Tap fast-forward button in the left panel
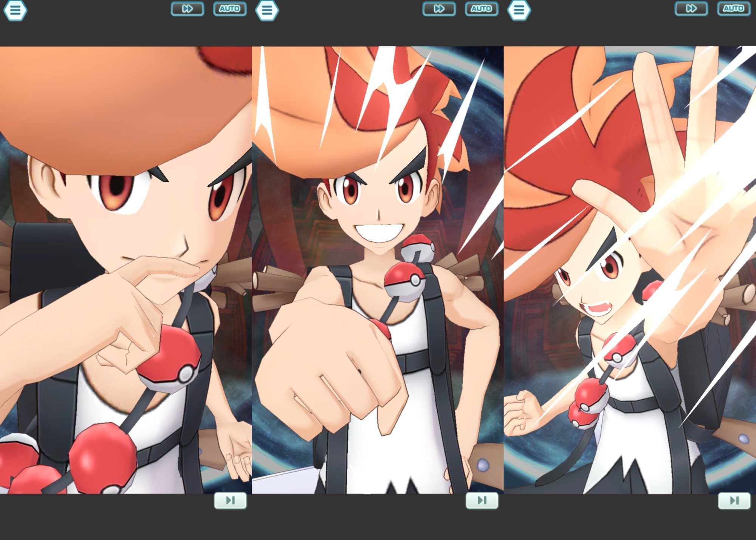 tap(187, 9)
